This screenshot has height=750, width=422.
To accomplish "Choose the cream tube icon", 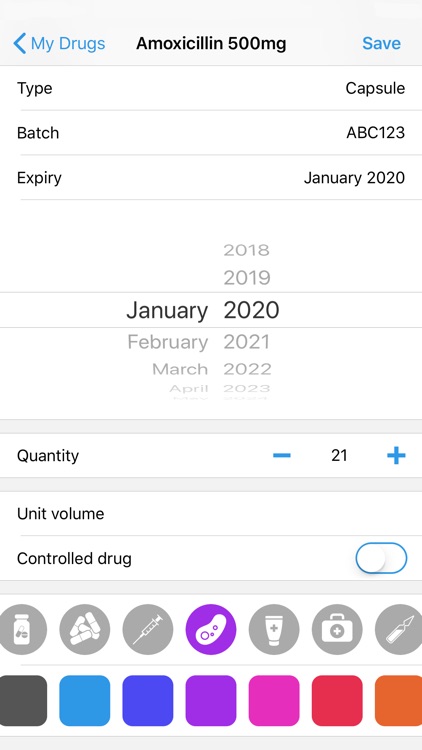I will (274, 629).
